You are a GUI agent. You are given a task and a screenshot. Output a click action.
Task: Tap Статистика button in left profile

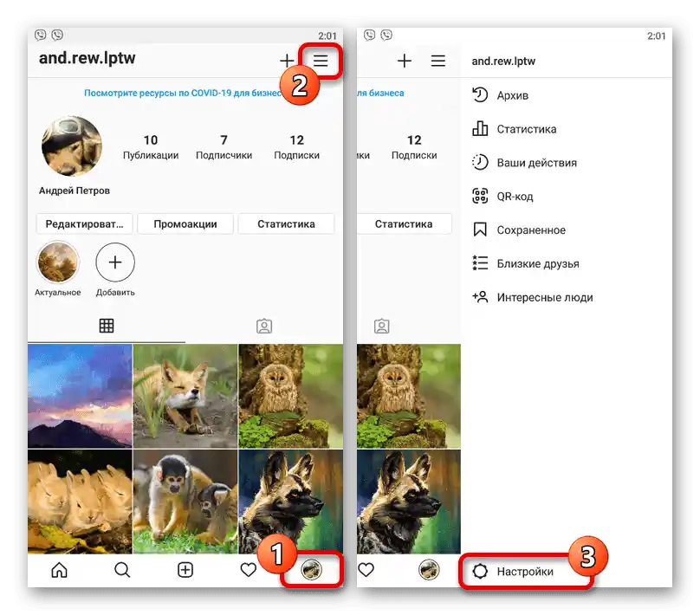[x=286, y=224]
